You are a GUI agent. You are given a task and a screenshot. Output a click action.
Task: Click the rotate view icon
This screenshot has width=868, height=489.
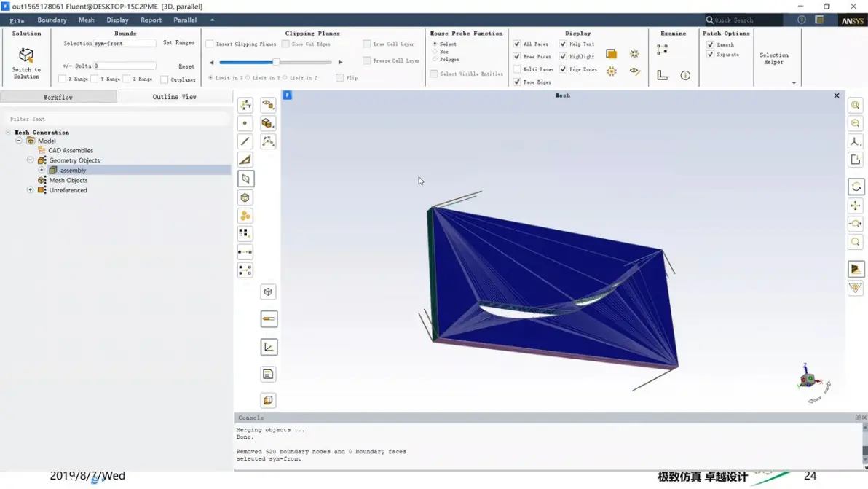[x=856, y=187]
